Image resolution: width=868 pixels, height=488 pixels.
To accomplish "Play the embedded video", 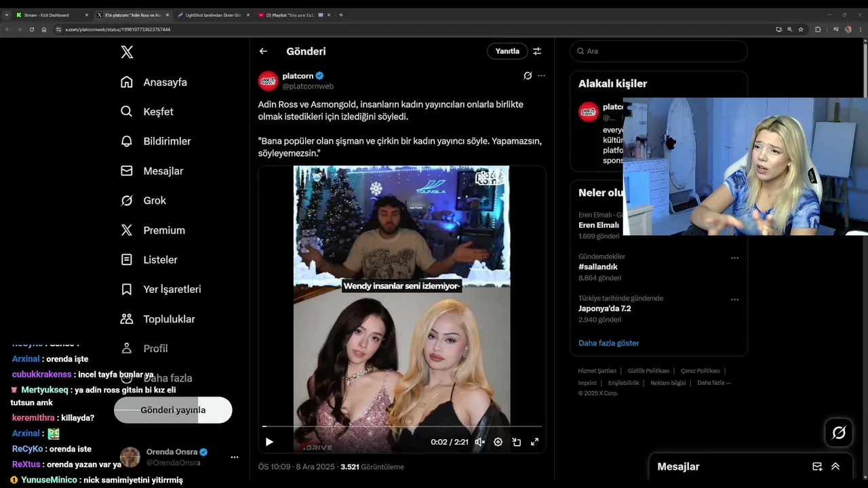I will pyautogui.click(x=269, y=442).
